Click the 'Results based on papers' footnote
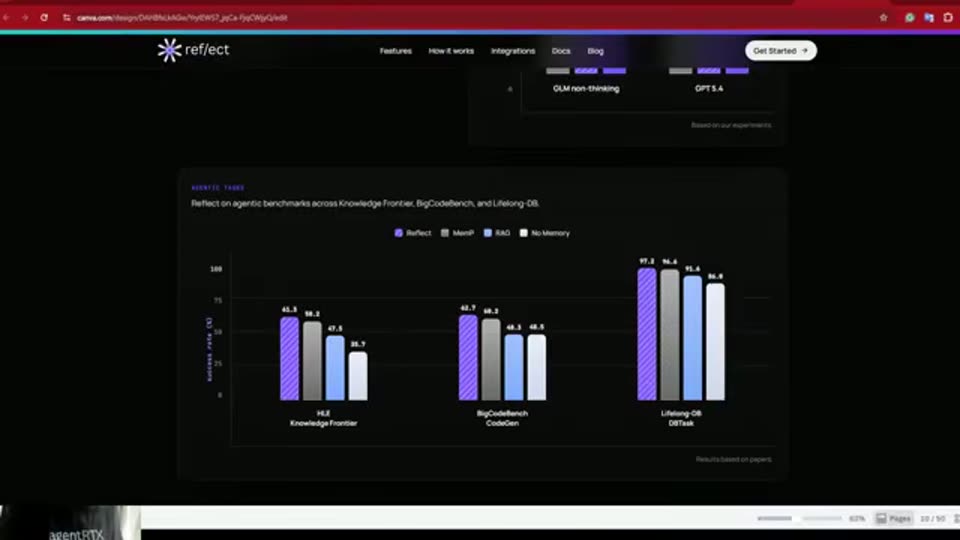 [733, 459]
